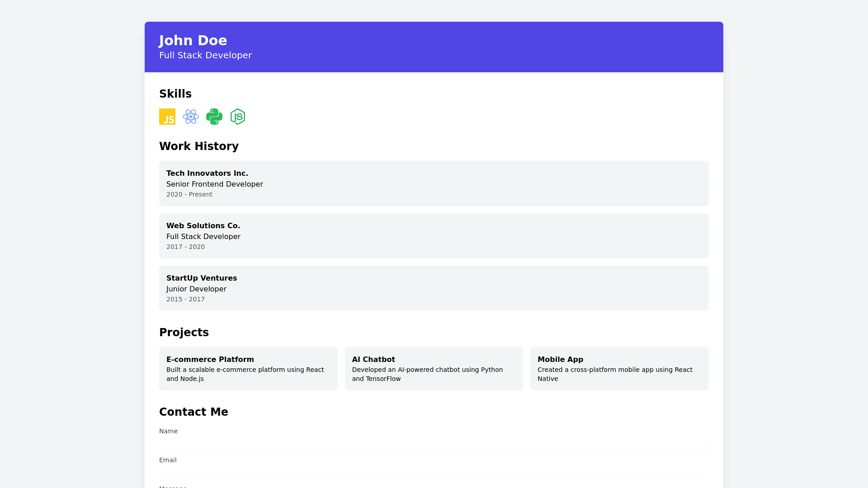
Task: Click the Node.js hexagon skill icon
Action: click(238, 117)
